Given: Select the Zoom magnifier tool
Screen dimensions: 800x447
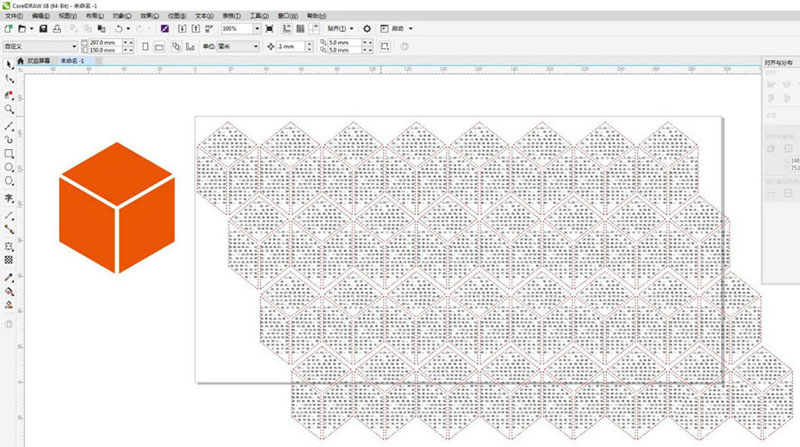Looking at the screenshot, I should 9,108.
